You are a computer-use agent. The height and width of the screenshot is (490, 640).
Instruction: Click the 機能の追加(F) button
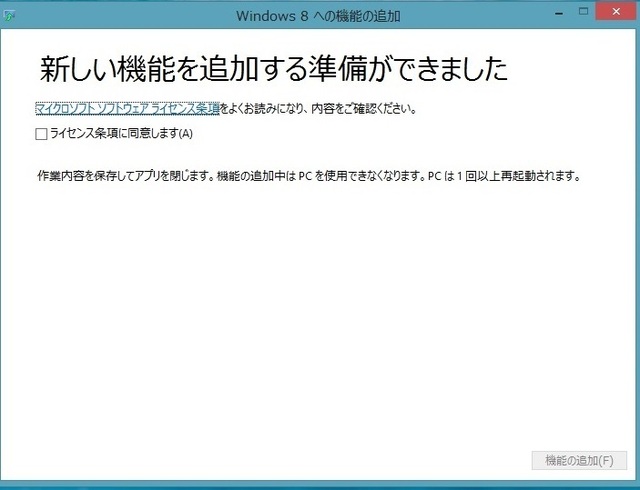point(579,461)
